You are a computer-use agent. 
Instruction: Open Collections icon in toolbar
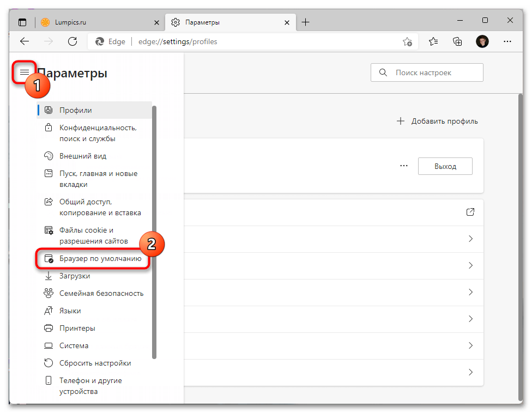click(x=457, y=41)
